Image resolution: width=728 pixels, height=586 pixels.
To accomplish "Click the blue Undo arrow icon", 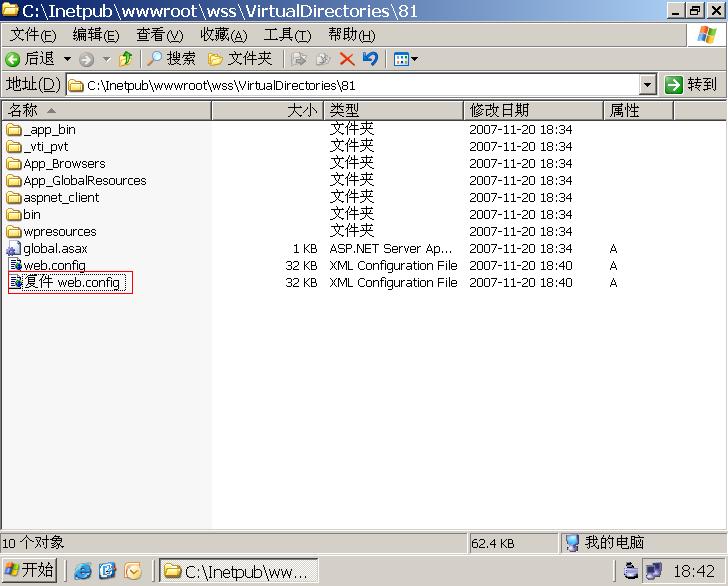I will 371,59.
